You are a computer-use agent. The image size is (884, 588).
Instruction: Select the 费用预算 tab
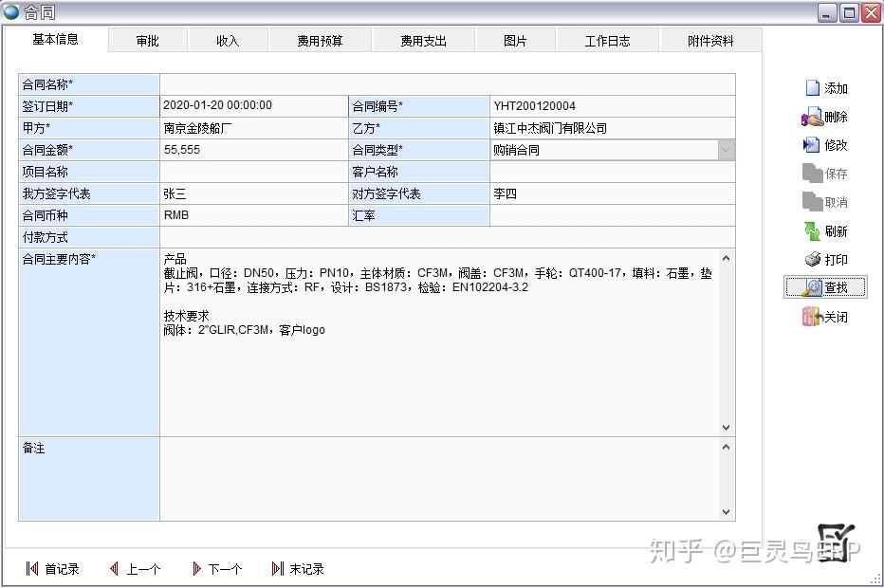[x=320, y=41]
